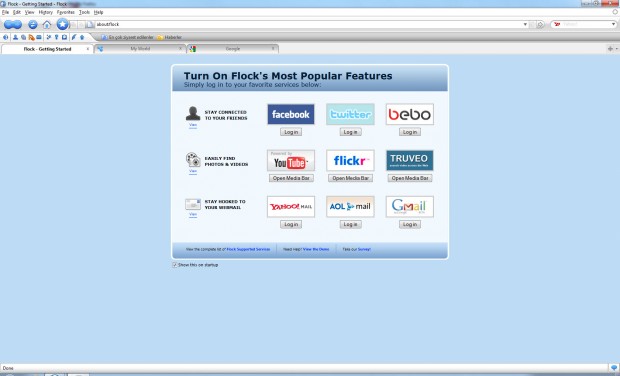Log in to bebo
Image resolution: width=620 pixels, height=376 pixels.
(410, 132)
